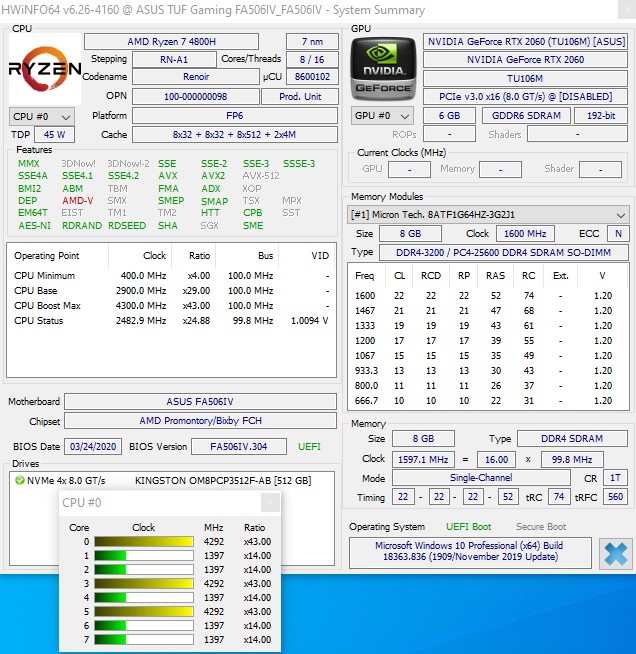The image size is (636, 654).
Task: Click the 192-bit bus width field
Action: coord(601,116)
